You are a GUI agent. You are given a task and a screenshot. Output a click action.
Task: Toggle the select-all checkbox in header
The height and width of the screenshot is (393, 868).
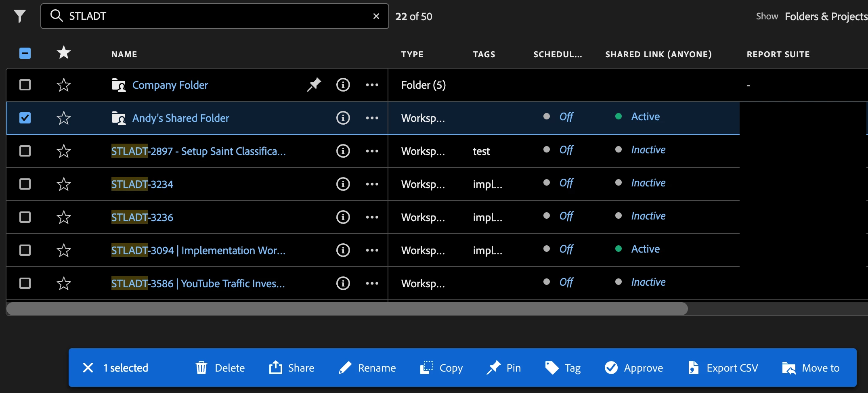click(25, 53)
